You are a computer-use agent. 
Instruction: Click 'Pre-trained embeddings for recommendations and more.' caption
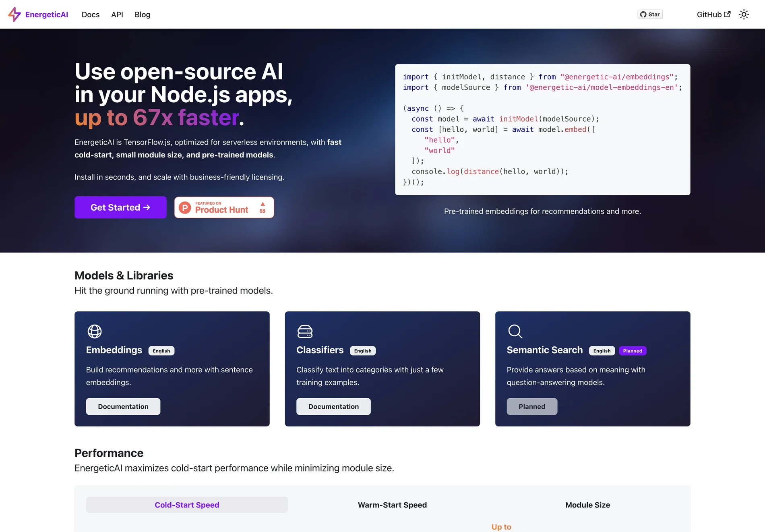tap(542, 211)
